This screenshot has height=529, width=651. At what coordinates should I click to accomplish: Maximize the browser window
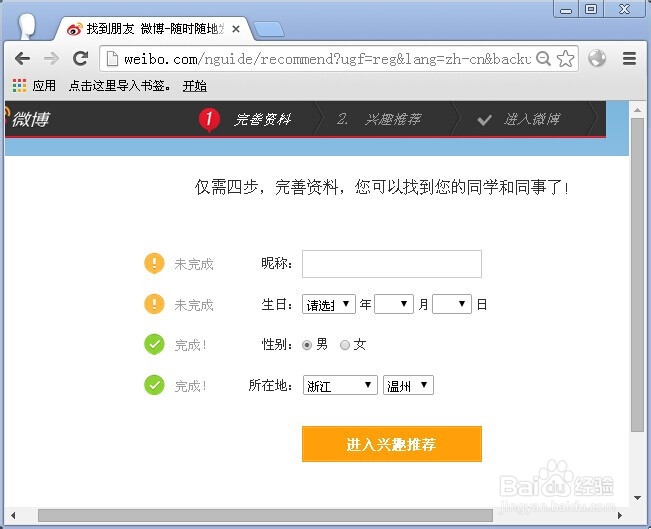point(591,9)
